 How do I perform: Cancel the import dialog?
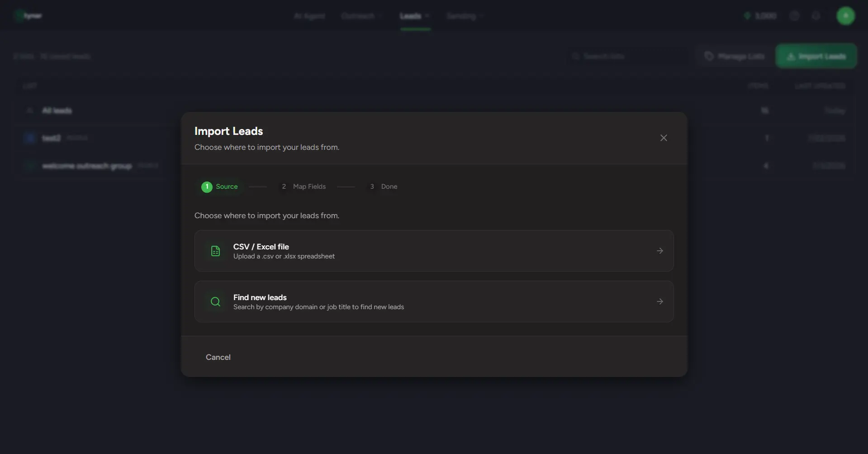point(218,357)
